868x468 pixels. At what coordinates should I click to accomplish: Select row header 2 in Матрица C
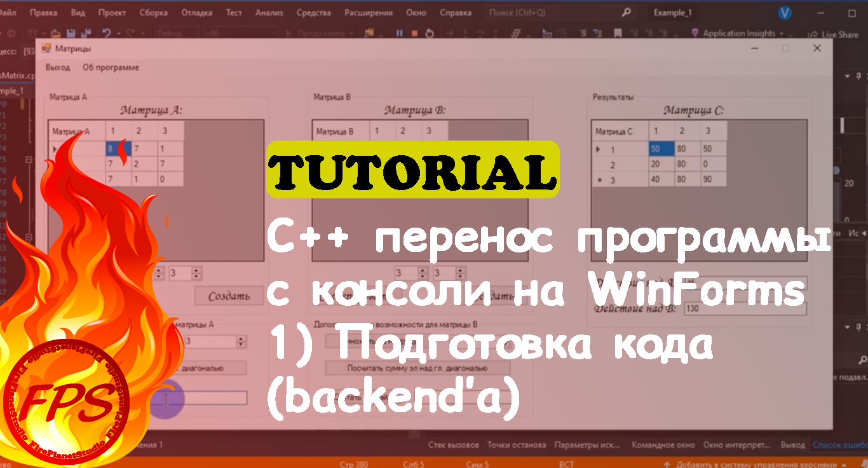tap(620, 165)
